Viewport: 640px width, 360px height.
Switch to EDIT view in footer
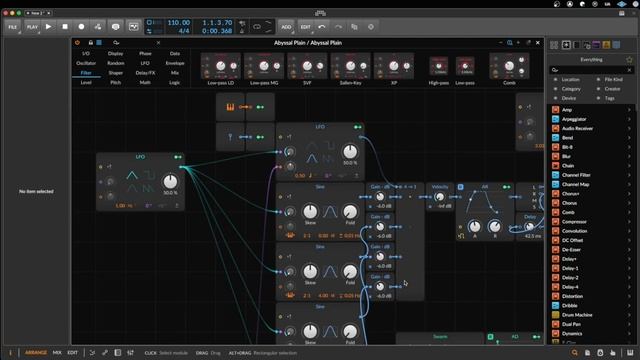(x=72, y=353)
